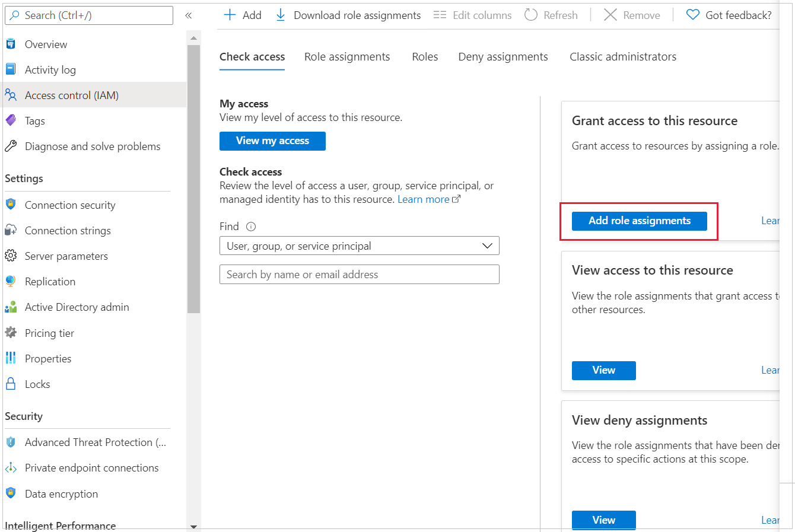
Task: Click the Overview cylinder icon
Action: [11, 44]
